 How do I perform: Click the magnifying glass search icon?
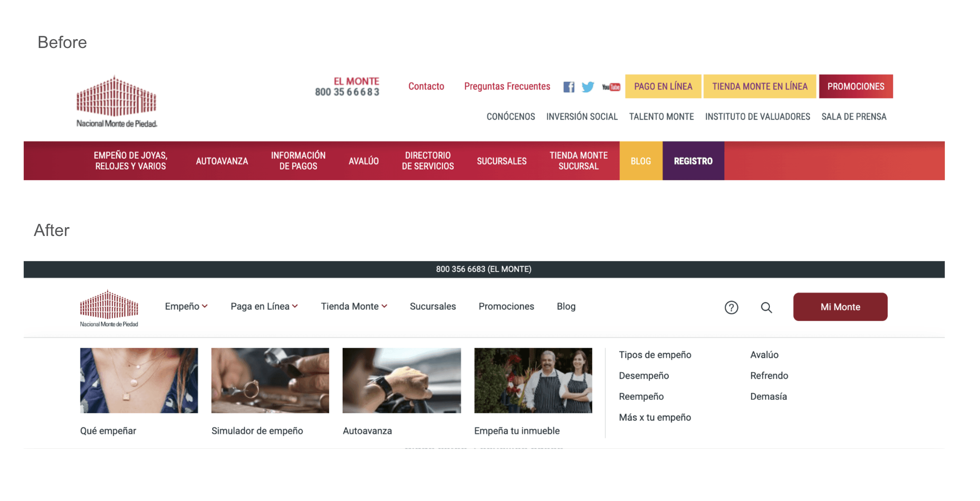click(x=766, y=307)
